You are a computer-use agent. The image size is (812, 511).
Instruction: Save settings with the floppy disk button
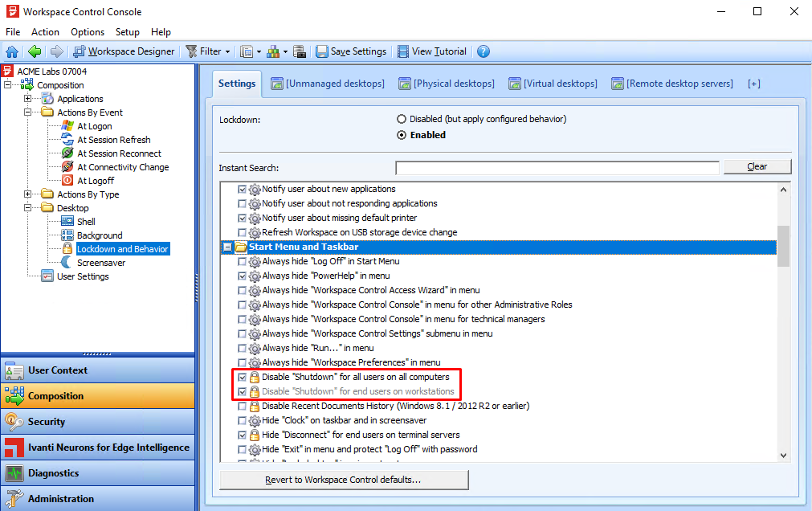click(351, 51)
